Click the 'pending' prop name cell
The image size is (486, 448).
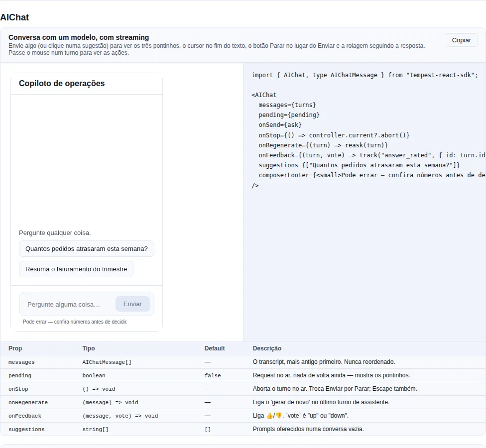click(x=20, y=375)
